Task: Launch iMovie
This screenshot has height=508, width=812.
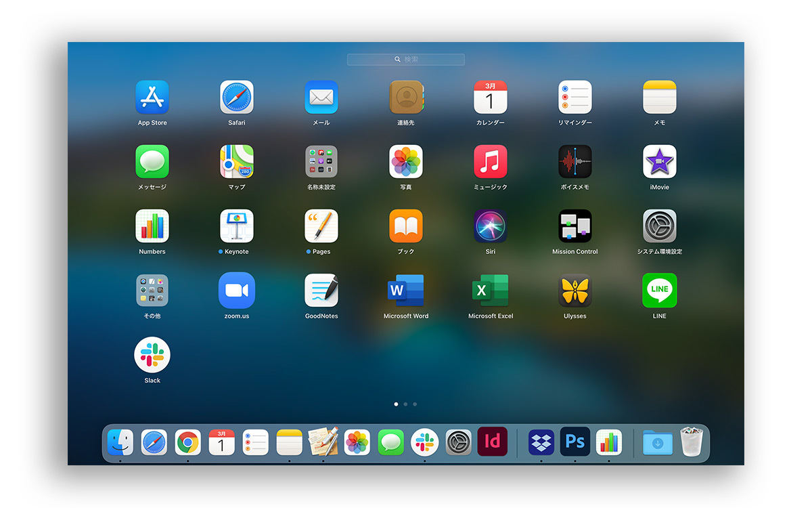Action: [x=660, y=162]
